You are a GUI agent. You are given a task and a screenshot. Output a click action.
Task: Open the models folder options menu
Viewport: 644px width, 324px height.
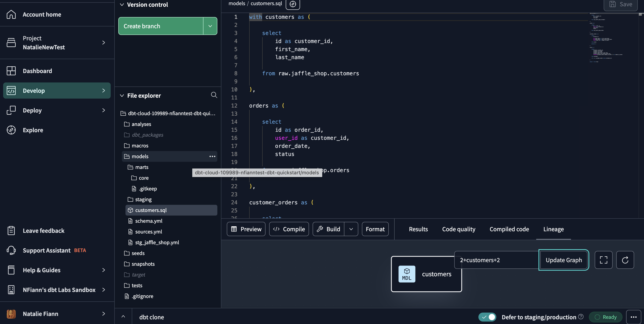(212, 156)
